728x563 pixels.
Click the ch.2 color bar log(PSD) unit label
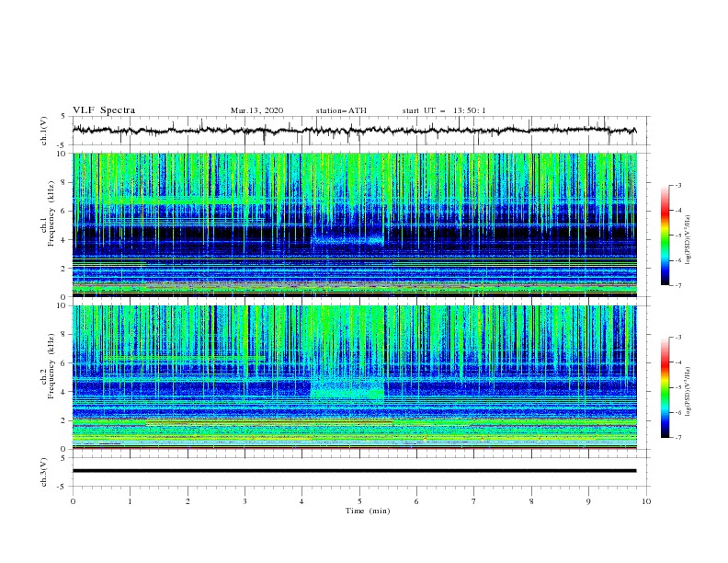[688, 392]
